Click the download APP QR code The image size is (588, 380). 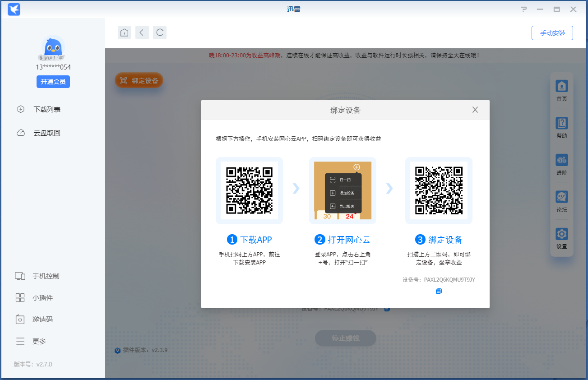point(249,190)
